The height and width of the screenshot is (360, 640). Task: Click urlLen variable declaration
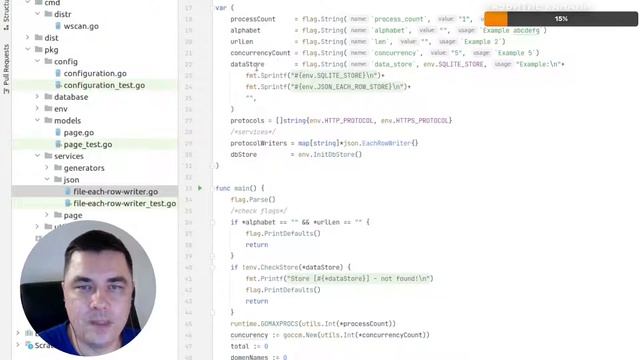point(242,42)
